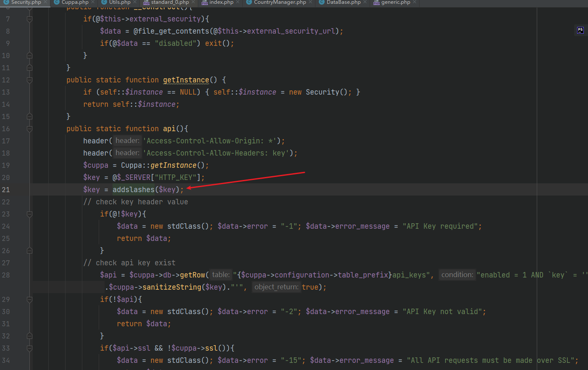
Task: Click the addslashes function call
Action: point(134,190)
